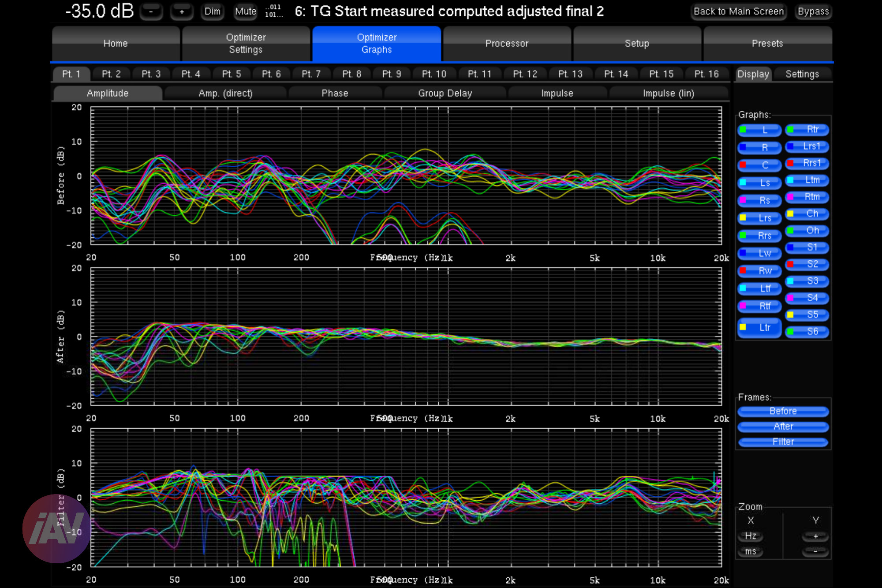The height and width of the screenshot is (588, 882).
Task: Show the Phase graph type
Action: point(335,93)
